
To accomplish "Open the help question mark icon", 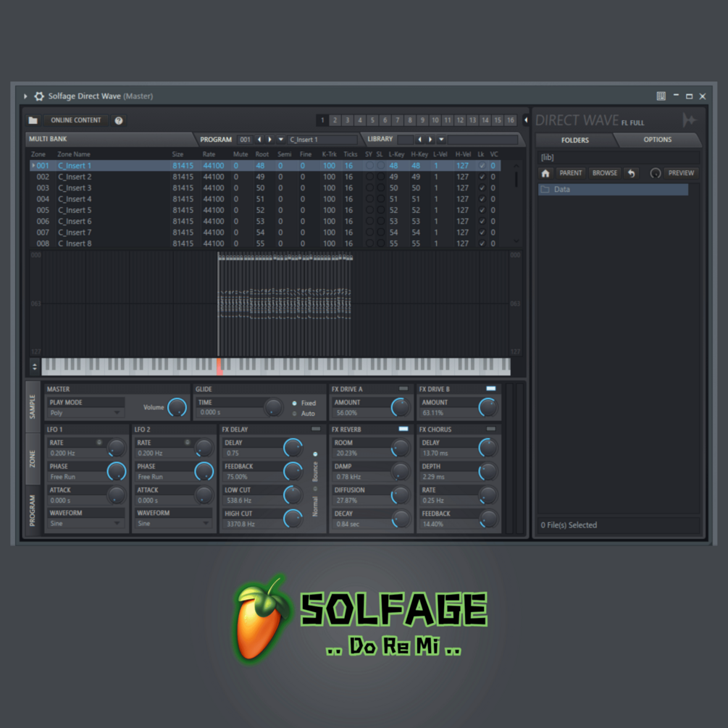I will tap(119, 121).
